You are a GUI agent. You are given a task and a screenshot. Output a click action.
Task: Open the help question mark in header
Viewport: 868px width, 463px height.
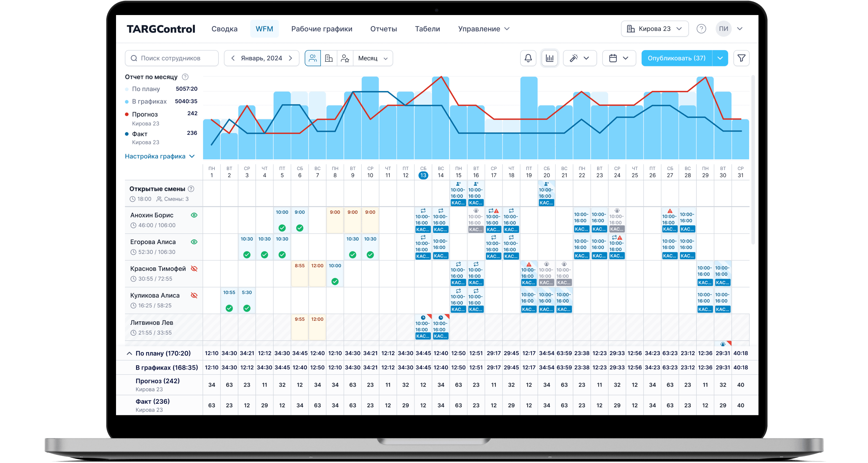click(x=701, y=29)
